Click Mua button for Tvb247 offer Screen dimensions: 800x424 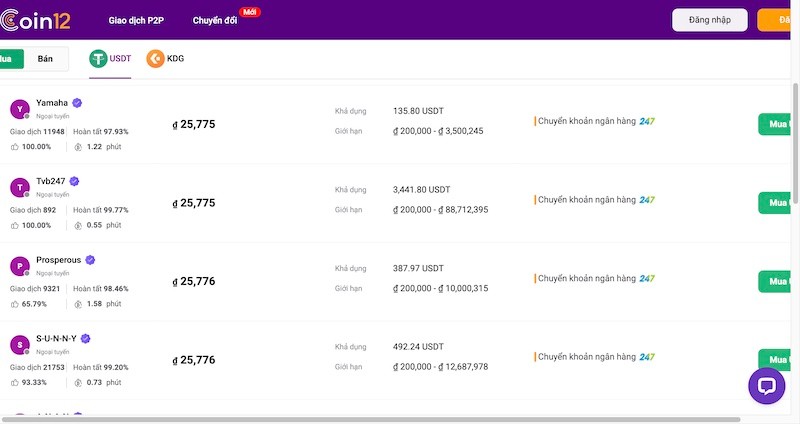click(x=774, y=203)
